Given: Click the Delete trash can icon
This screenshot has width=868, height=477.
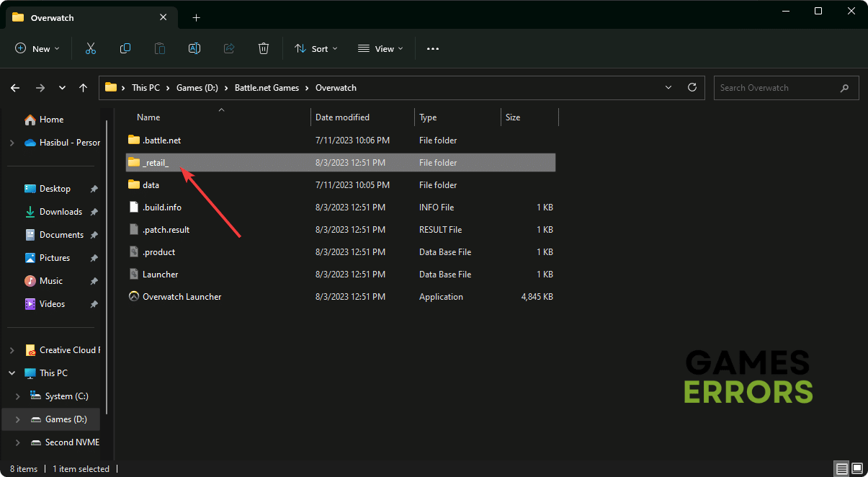Looking at the screenshot, I should point(264,48).
